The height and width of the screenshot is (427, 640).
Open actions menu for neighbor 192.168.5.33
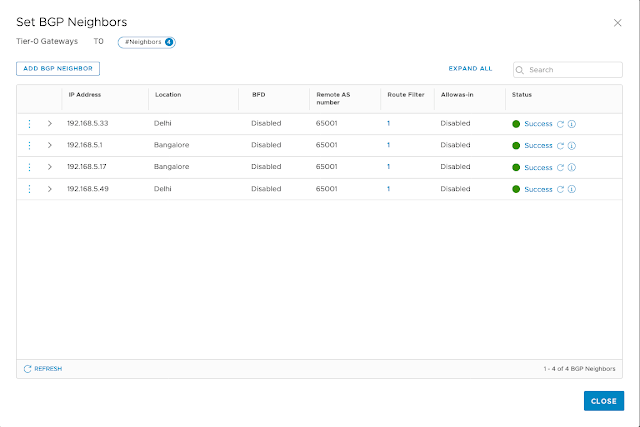coord(29,124)
